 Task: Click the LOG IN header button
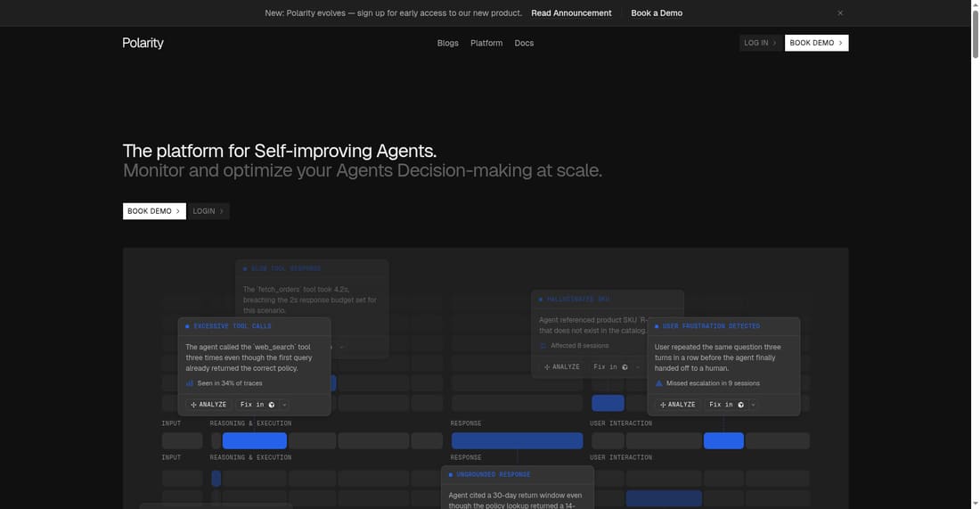click(x=760, y=43)
